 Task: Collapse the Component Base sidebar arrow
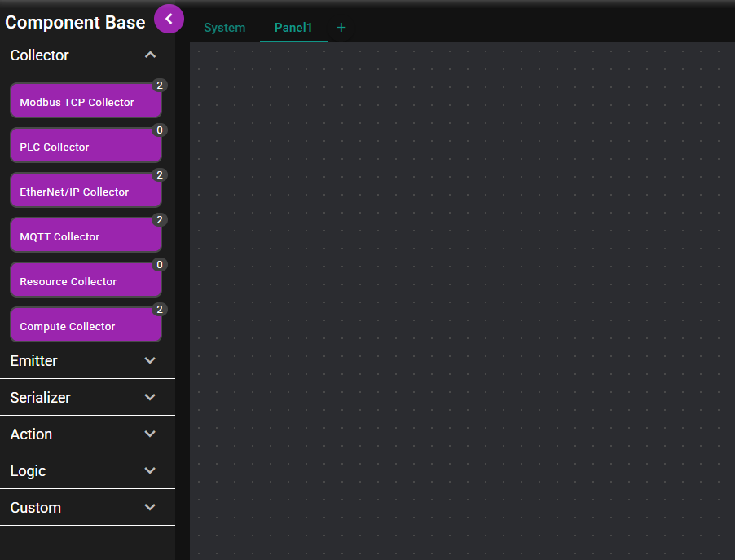click(169, 19)
